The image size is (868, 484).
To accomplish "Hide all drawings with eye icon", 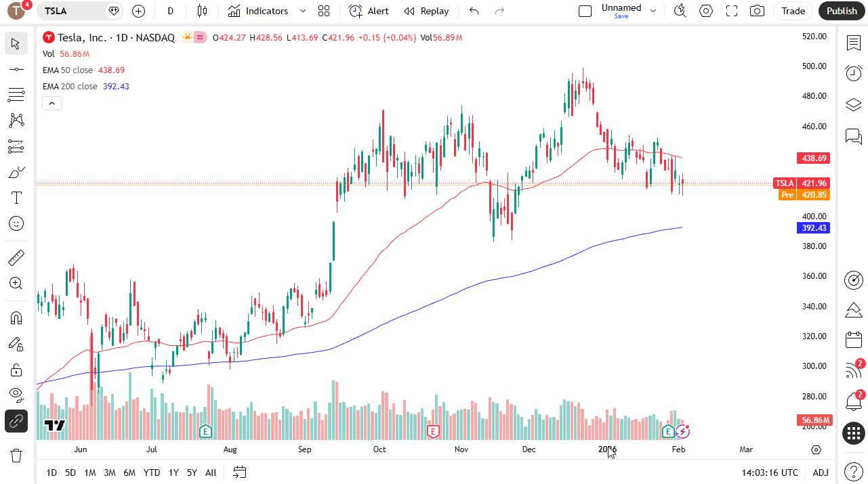I will pos(16,395).
